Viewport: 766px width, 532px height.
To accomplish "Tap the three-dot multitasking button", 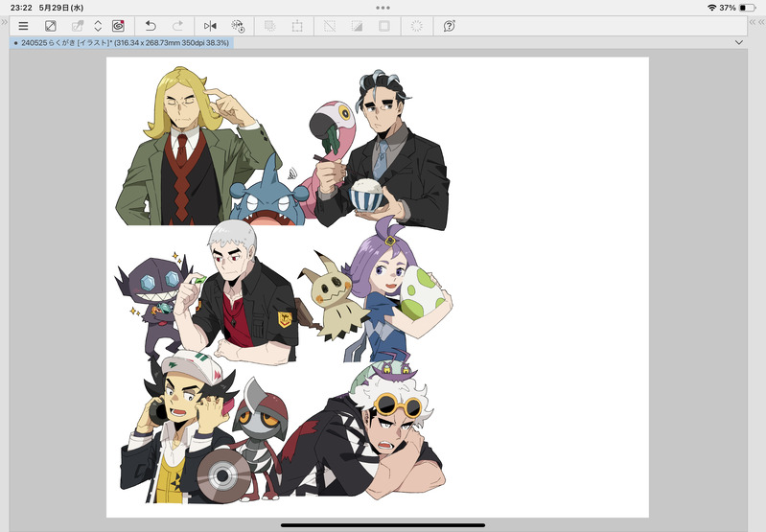I will [383, 8].
